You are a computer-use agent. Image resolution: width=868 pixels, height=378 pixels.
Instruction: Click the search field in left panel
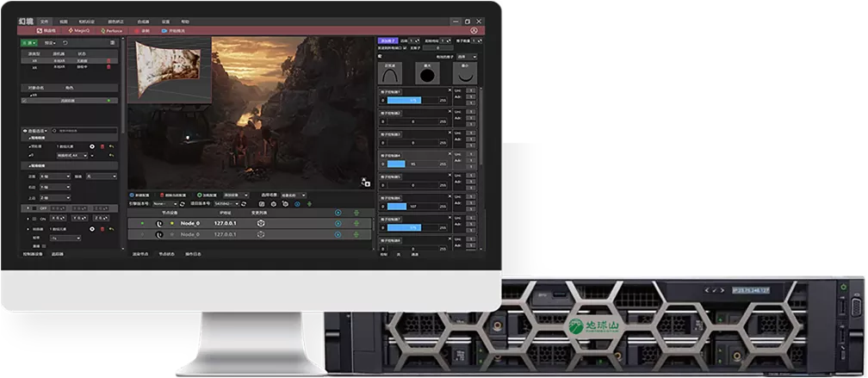pos(84,131)
